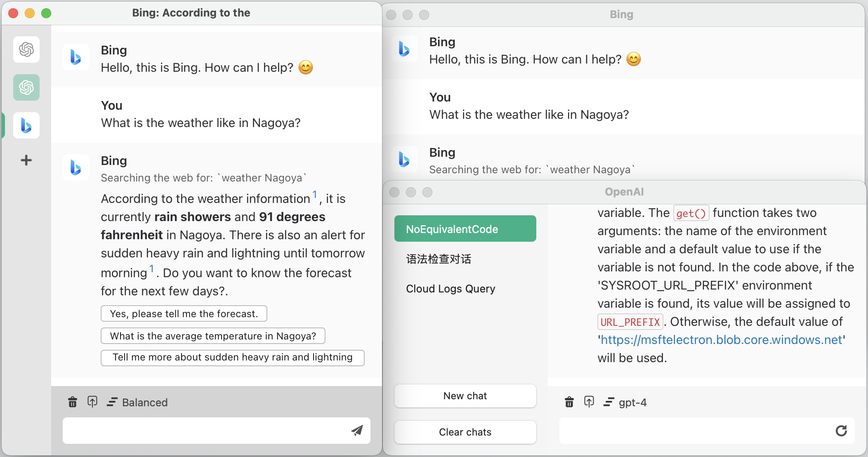The image size is (868, 457).
Task: Click the upload/share icon in left Bing chat
Action: coord(92,401)
